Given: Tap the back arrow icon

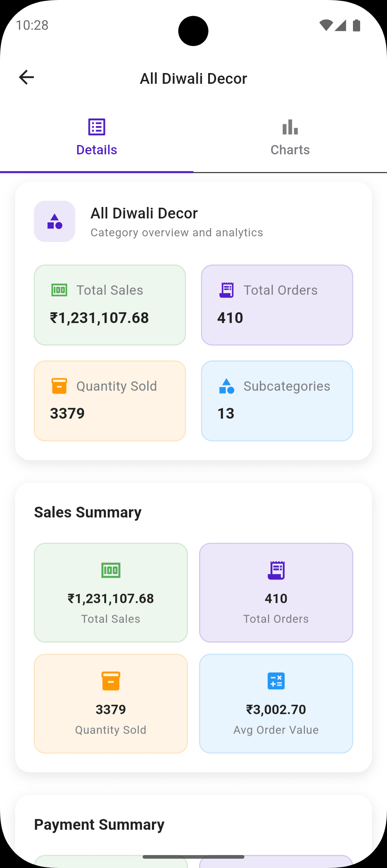Looking at the screenshot, I should [x=27, y=77].
